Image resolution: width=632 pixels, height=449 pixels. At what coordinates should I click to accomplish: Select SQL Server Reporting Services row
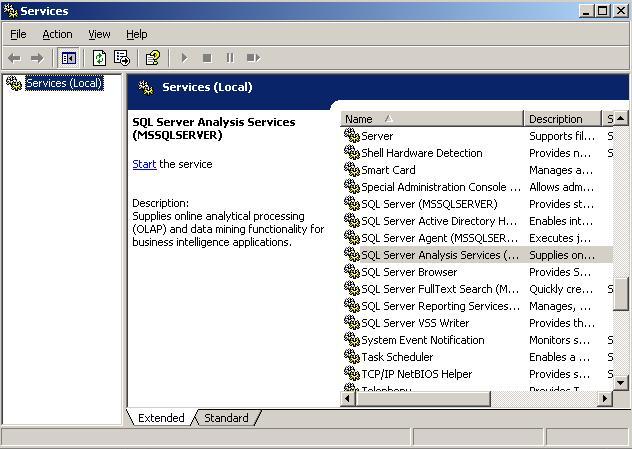[x=478, y=306]
